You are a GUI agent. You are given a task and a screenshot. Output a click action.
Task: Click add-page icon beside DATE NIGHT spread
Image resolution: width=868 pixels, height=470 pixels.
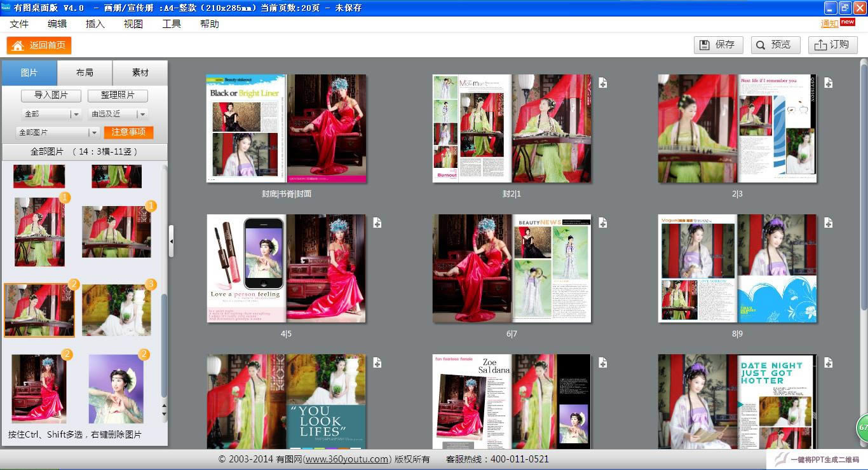pyautogui.click(x=828, y=363)
